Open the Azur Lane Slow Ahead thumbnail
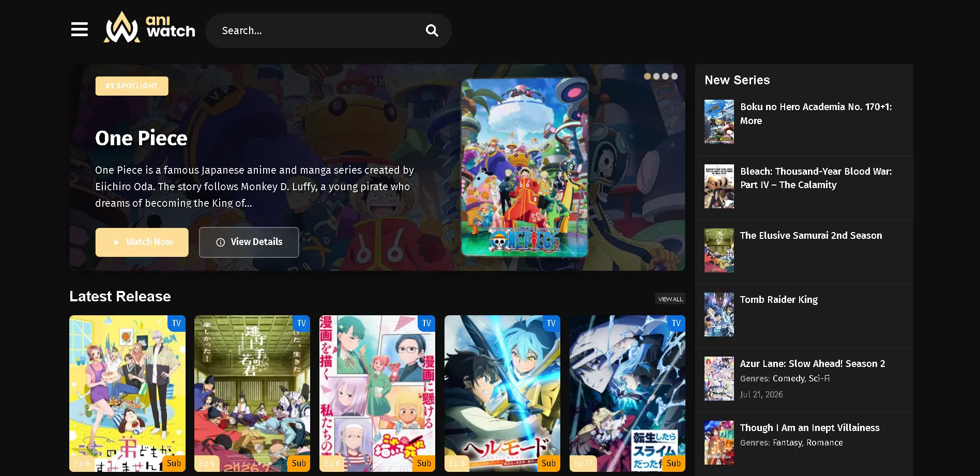Screen dimensions: 980x476 (719, 378)
